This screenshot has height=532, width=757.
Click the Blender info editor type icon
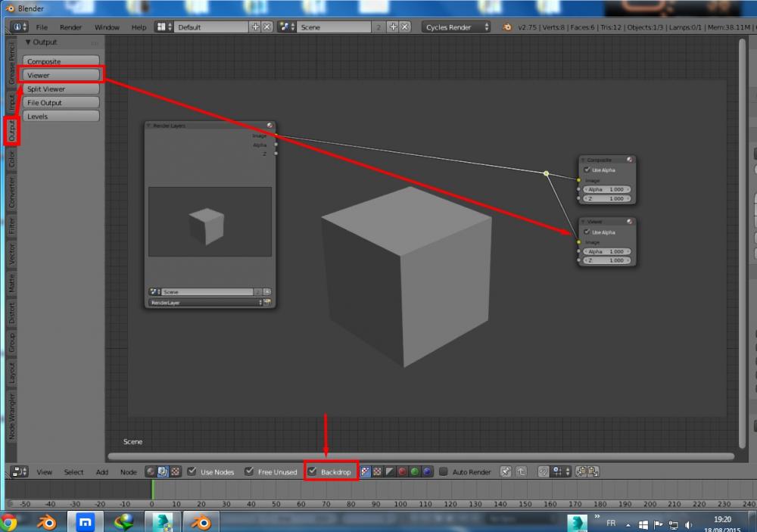click(x=17, y=26)
